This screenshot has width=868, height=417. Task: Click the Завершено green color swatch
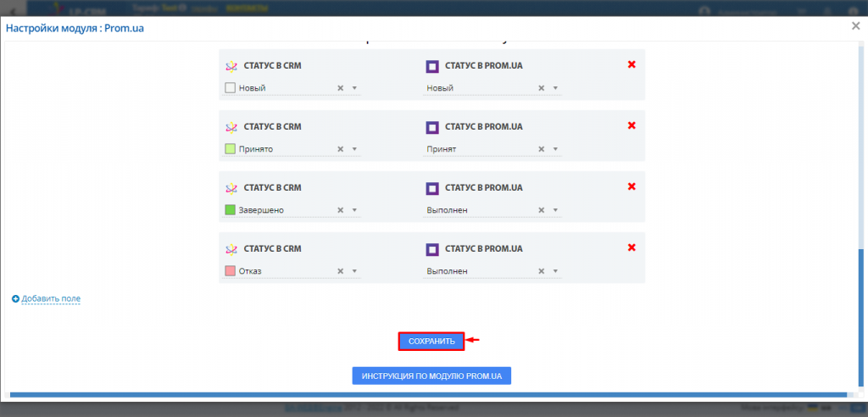tap(231, 210)
